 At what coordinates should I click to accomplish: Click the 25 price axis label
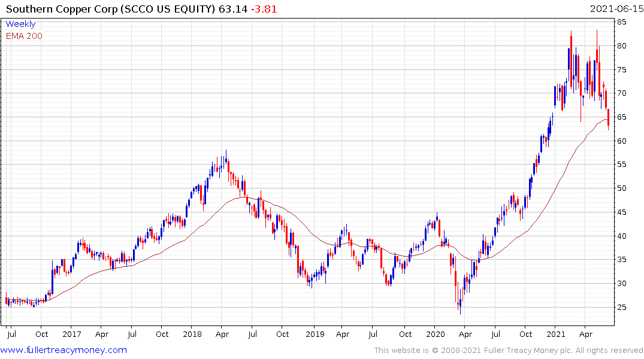tap(621, 307)
